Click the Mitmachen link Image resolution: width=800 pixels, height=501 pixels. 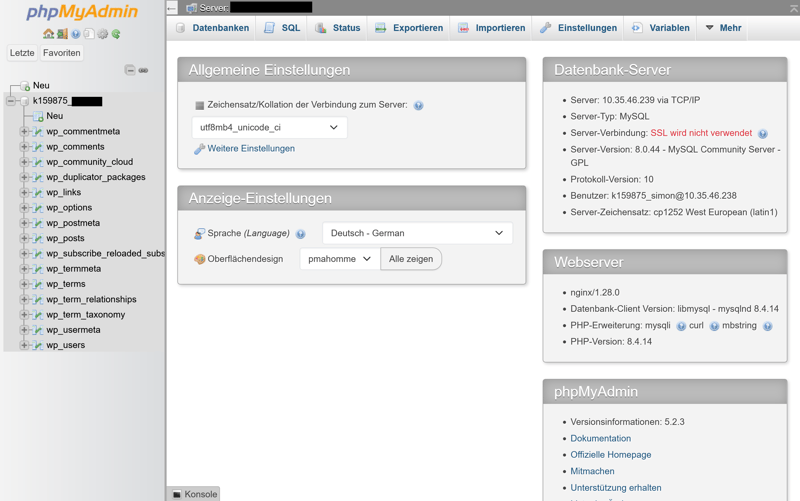coord(592,471)
